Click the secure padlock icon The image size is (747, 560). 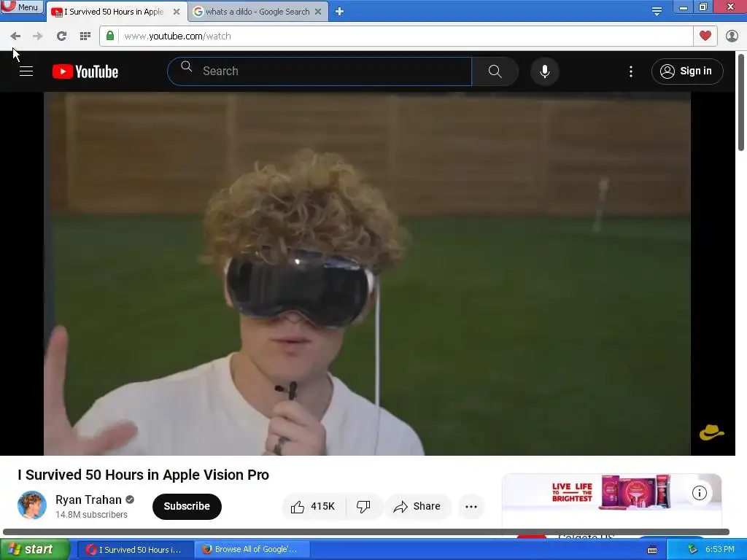point(110,36)
